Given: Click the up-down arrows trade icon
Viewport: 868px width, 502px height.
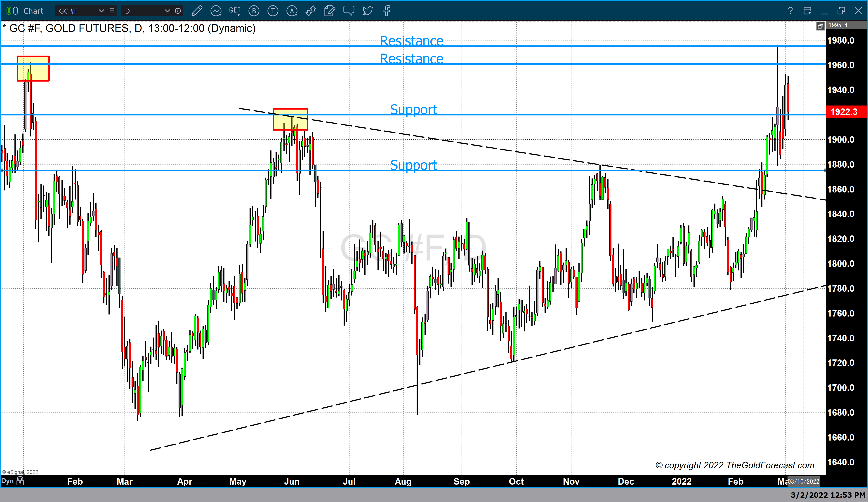Looking at the screenshot, I should click(311, 11).
